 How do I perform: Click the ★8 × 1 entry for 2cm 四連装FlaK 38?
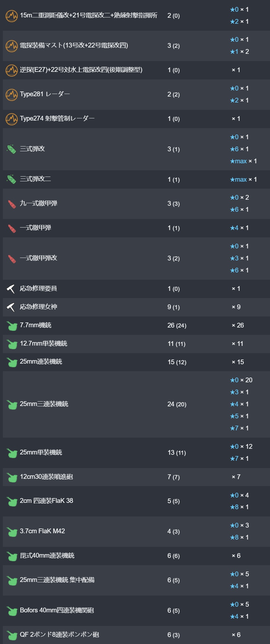point(239,507)
